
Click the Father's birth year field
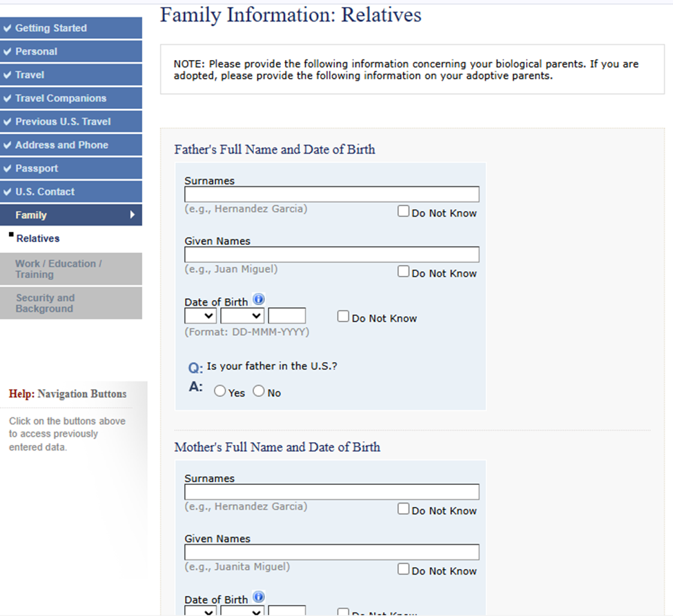[x=286, y=316]
